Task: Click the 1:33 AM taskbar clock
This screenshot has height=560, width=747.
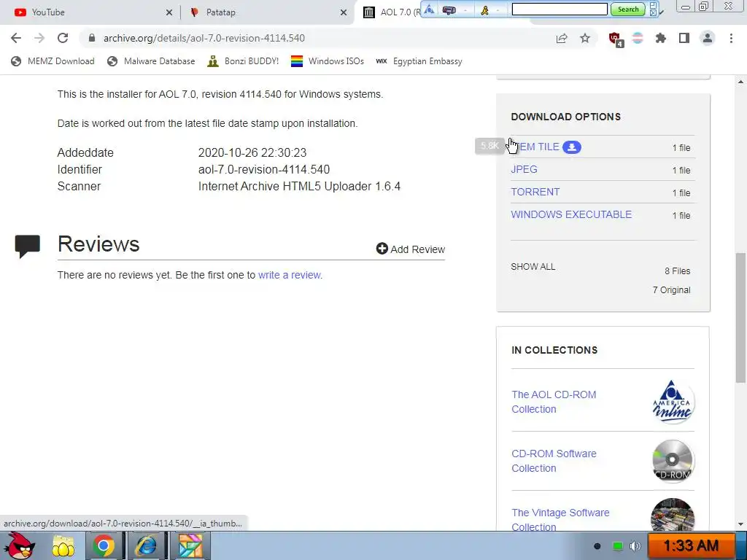Action: tap(691, 545)
